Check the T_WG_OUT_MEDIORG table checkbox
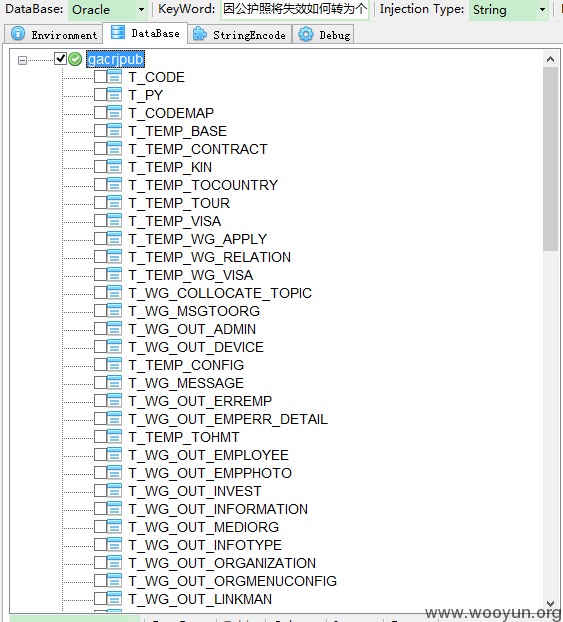Viewport: 563px width, 622px height. [100, 527]
